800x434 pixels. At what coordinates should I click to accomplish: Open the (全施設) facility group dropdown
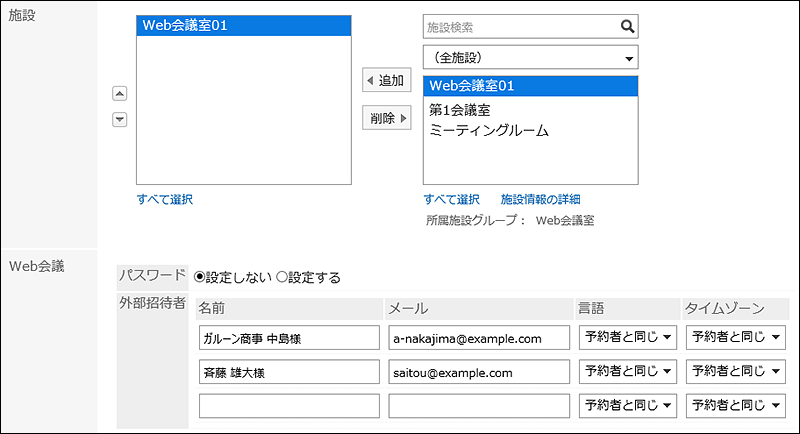pyautogui.click(x=531, y=58)
